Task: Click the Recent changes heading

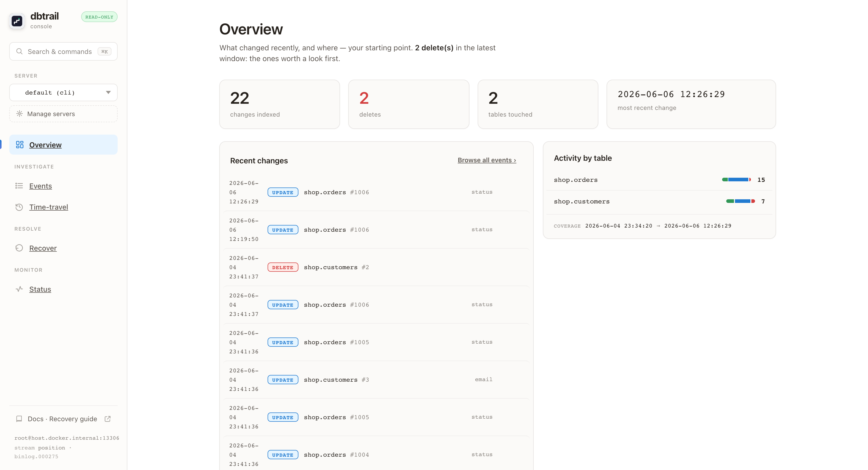Action: pyautogui.click(x=259, y=160)
